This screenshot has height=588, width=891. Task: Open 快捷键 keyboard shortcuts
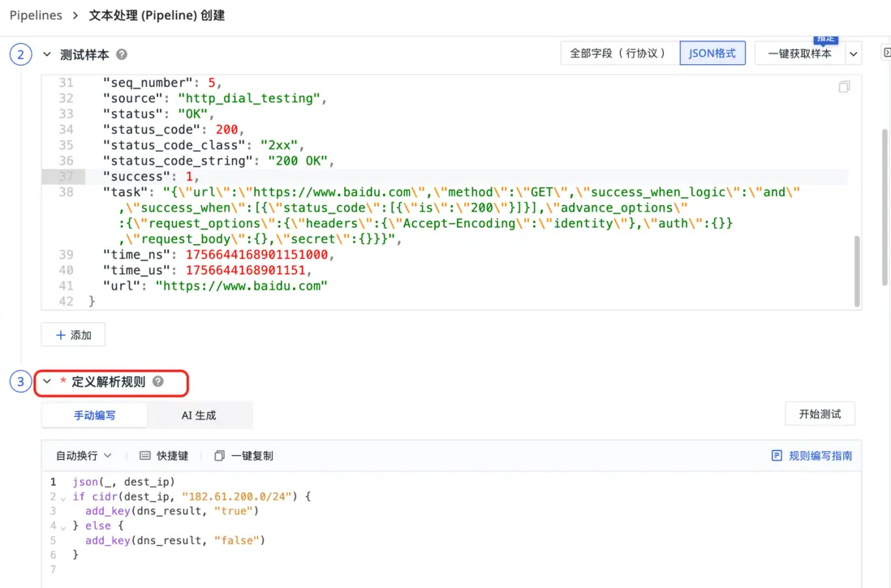(164, 456)
